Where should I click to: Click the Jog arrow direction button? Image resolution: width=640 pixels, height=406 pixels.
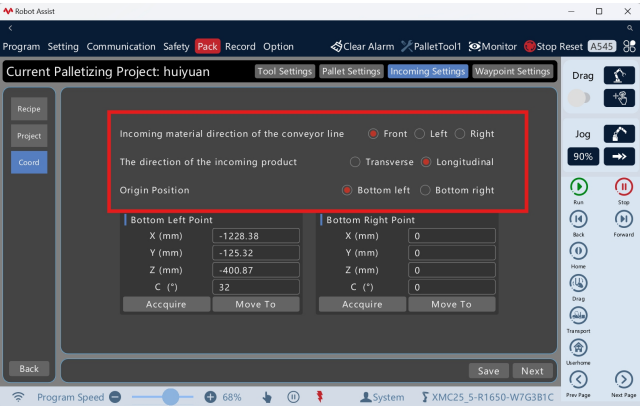(x=619, y=156)
